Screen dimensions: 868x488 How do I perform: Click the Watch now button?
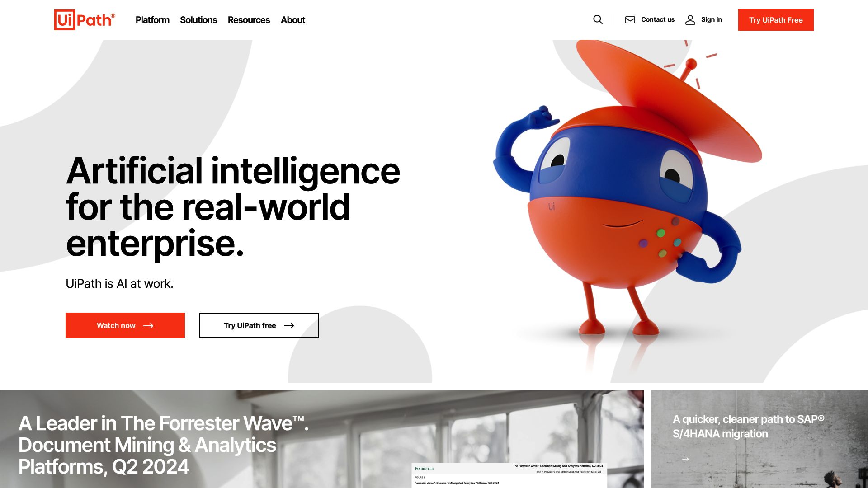coord(125,325)
